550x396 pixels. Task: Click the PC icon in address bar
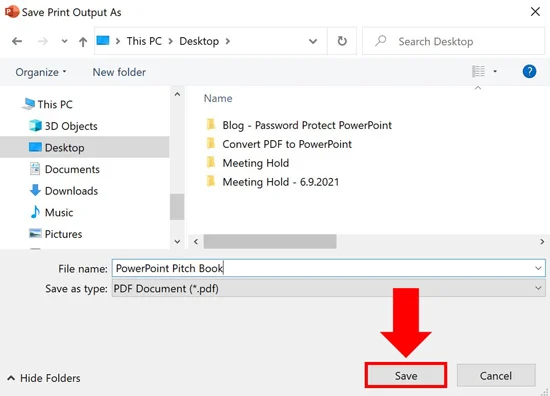click(103, 41)
